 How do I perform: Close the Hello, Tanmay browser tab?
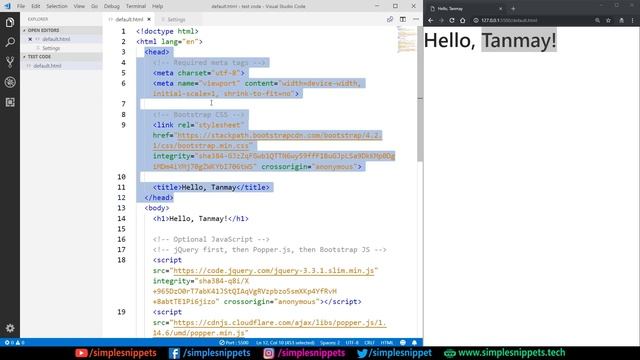point(501,9)
